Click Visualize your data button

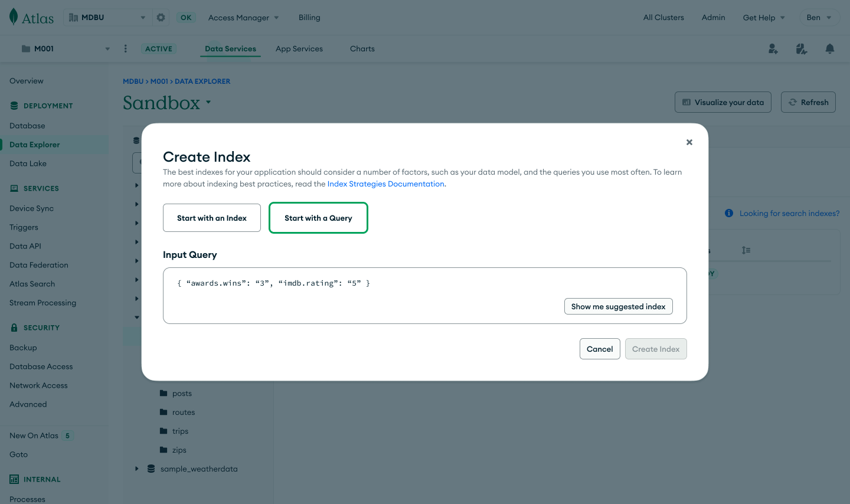pyautogui.click(x=723, y=102)
